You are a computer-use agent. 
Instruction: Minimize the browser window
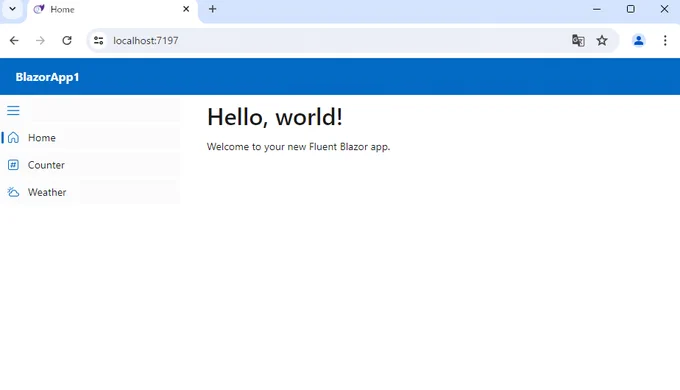597,9
